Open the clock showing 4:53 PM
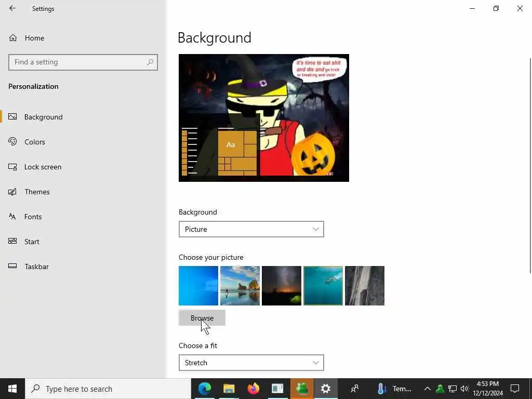Image resolution: width=532 pixels, height=399 pixels. coord(488,389)
